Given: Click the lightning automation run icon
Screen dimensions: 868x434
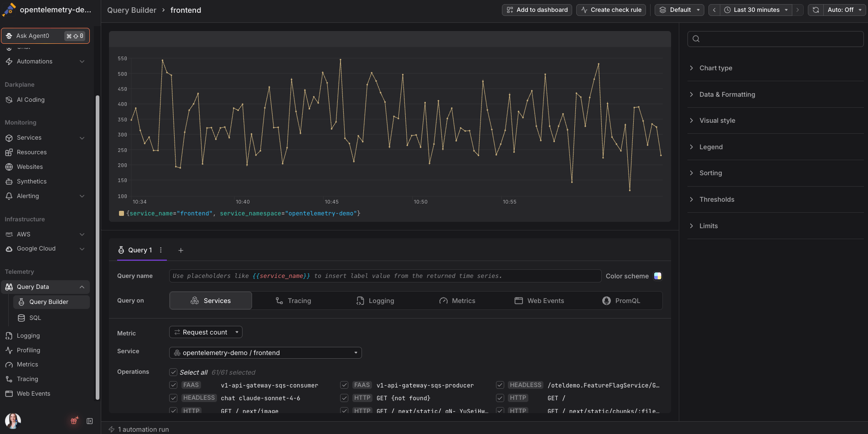Looking at the screenshot, I should [x=112, y=429].
